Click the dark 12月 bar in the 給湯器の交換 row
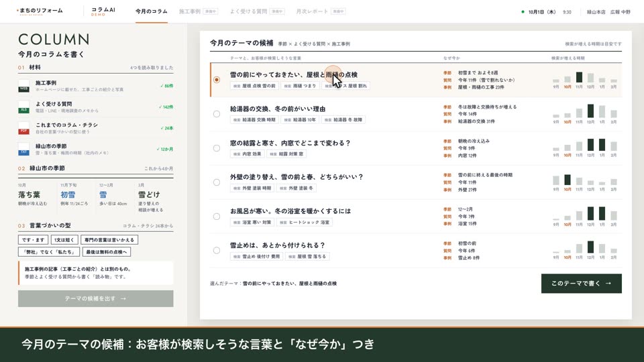Screen dimensions: 644x362 [x=590, y=111]
